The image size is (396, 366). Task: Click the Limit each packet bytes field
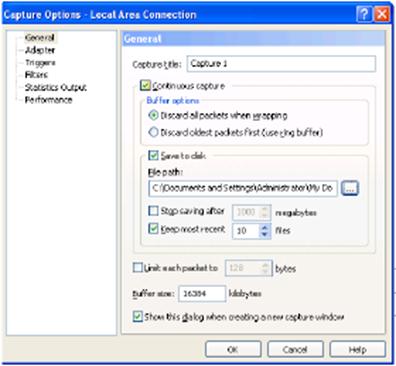248,268
